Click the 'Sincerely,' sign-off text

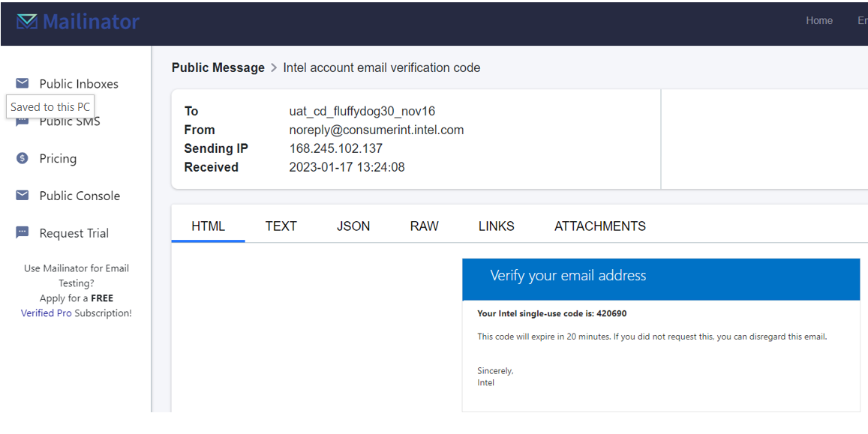(495, 371)
